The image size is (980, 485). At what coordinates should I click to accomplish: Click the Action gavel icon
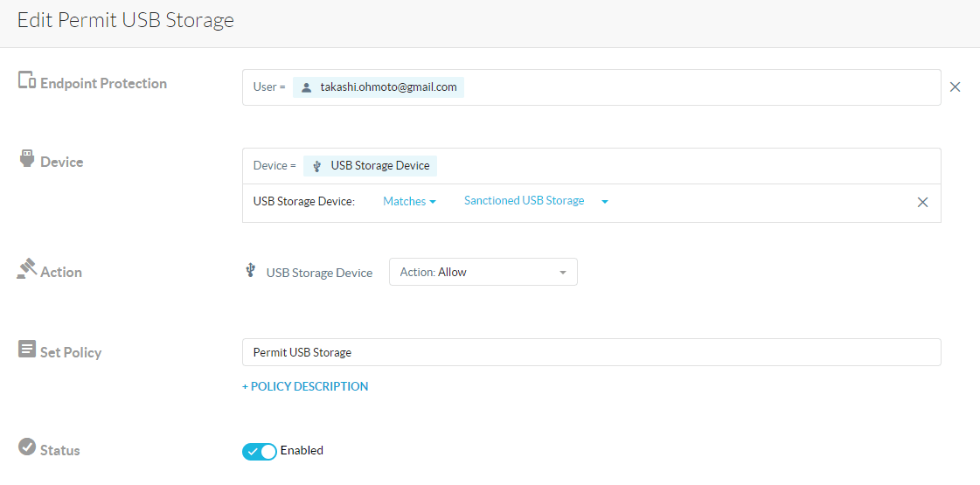pyautogui.click(x=26, y=269)
